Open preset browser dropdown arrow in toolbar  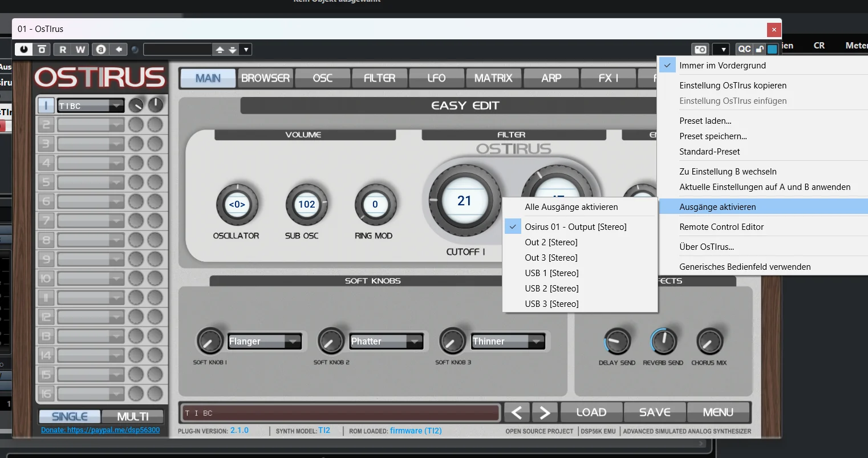246,50
